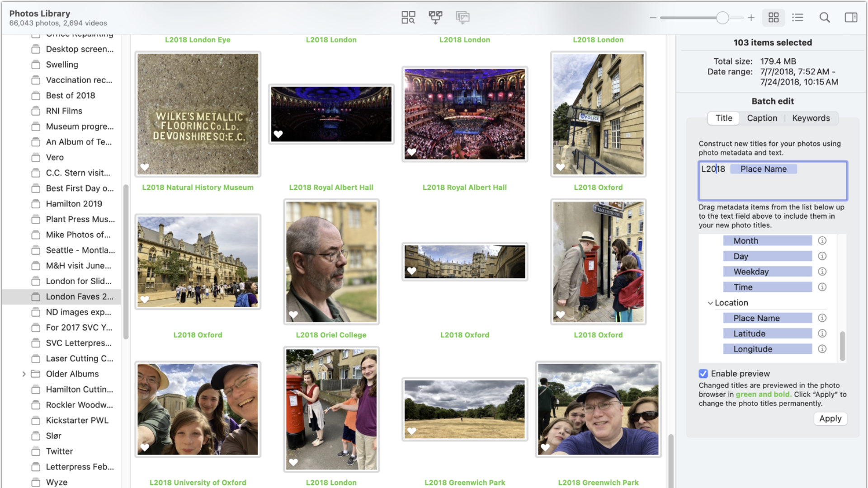This screenshot has width=868, height=488.
Task: Uncheck the Enable preview checkbox
Action: (703, 374)
